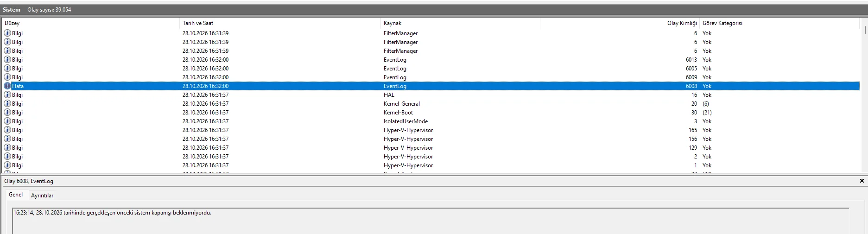Click the info icon of the Kernel-General row
The height and width of the screenshot is (234, 868).
click(x=7, y=104)
